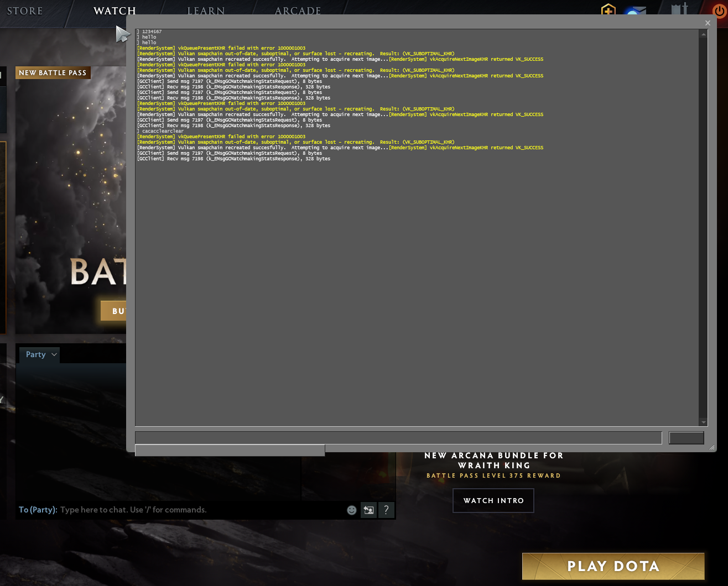Open the LEARN tab
The height and width of the screenshot is (586, 728).
(206, 11)
